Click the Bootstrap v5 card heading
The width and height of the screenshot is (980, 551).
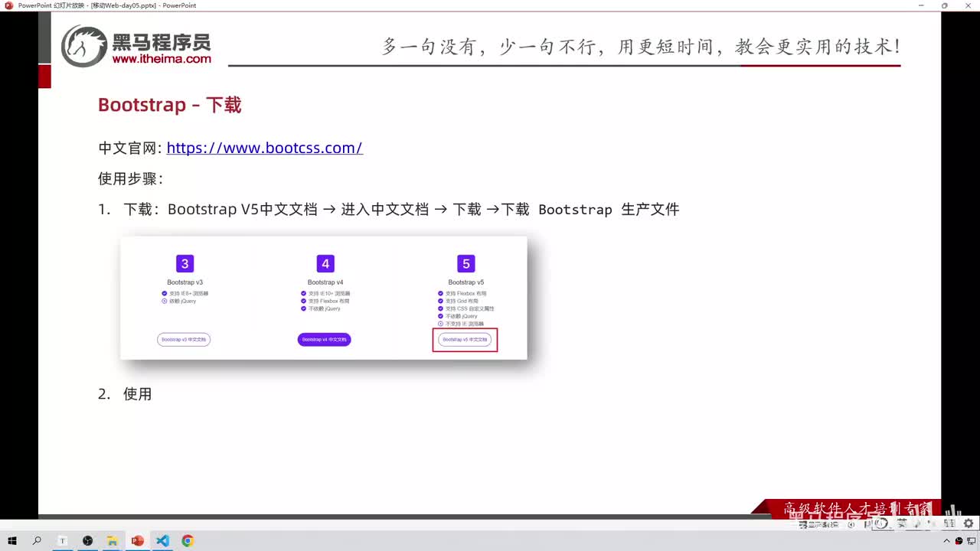[x=466, y=282]
